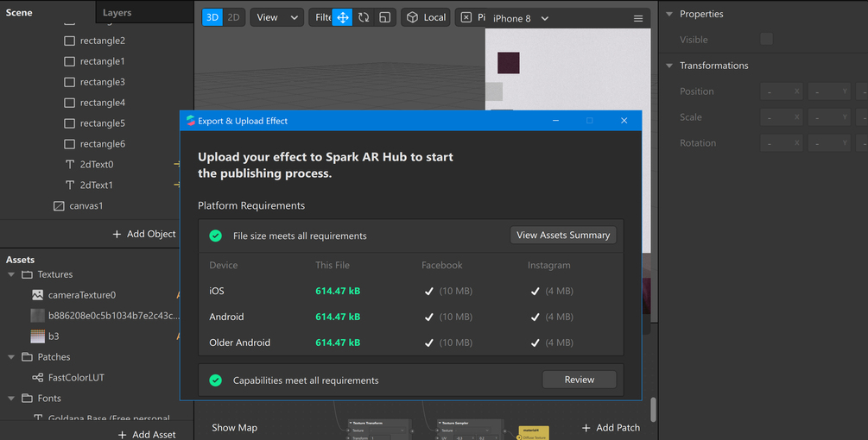Screen dimensions: 868x440
Task: Click iOS Instagram 4 MB checkmark
Action: pos(535,291)
